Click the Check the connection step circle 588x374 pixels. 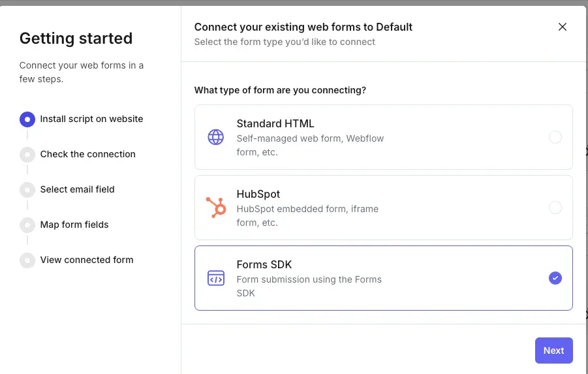(x=27, y=155)
